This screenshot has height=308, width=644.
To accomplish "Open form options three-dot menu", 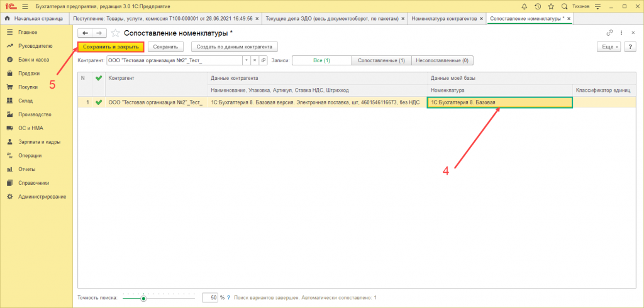I will point(621,33).
